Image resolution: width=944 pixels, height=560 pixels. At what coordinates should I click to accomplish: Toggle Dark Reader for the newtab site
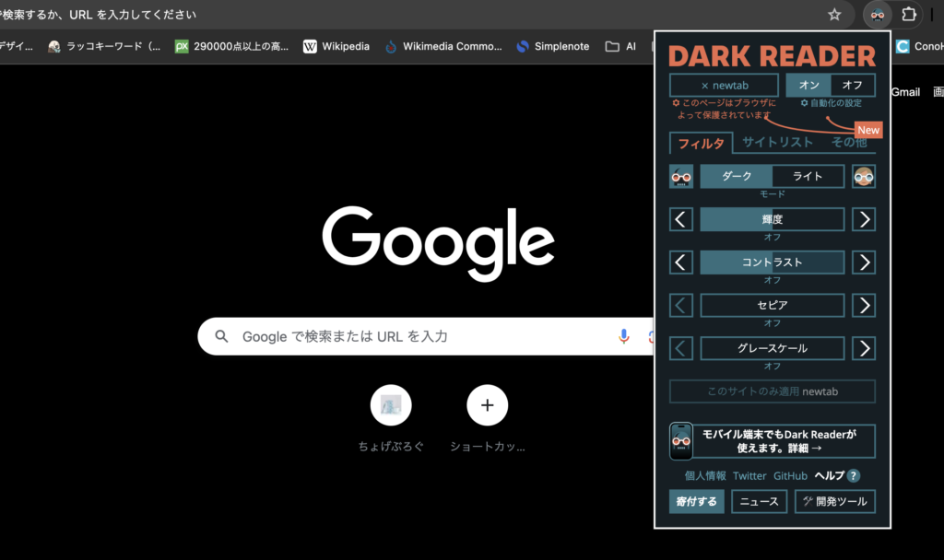724,86
